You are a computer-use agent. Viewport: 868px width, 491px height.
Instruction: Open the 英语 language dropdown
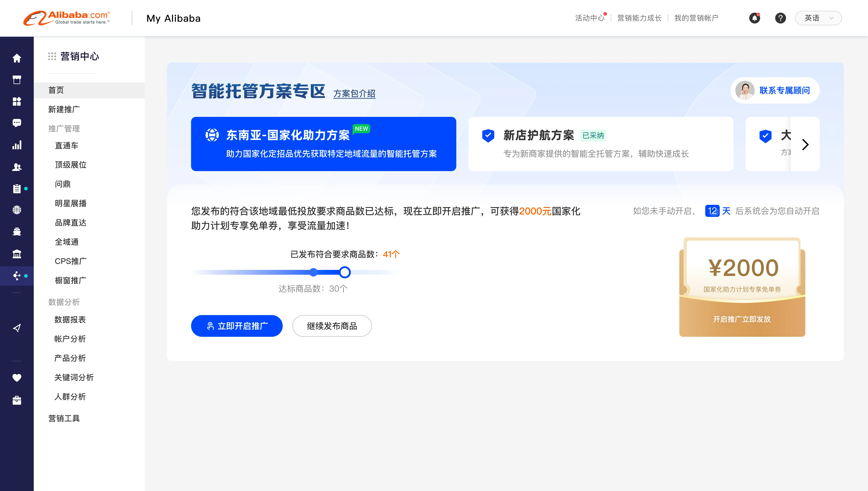click(x=818, y=18)
